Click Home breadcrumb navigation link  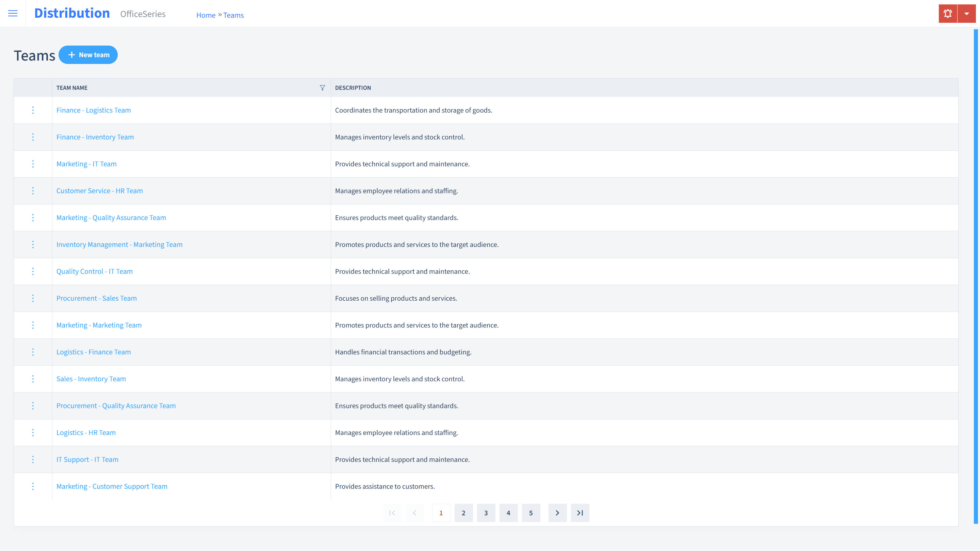click(205, 15)
